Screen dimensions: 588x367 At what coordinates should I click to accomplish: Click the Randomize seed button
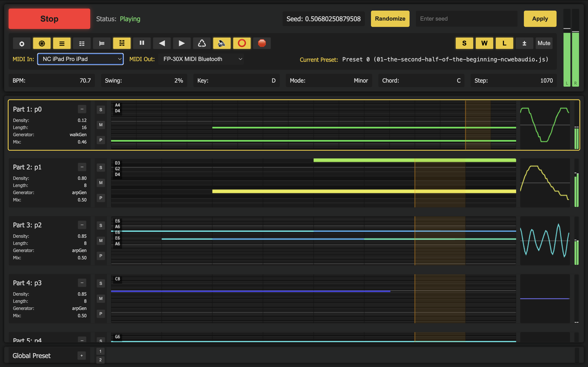pos(390,19)
